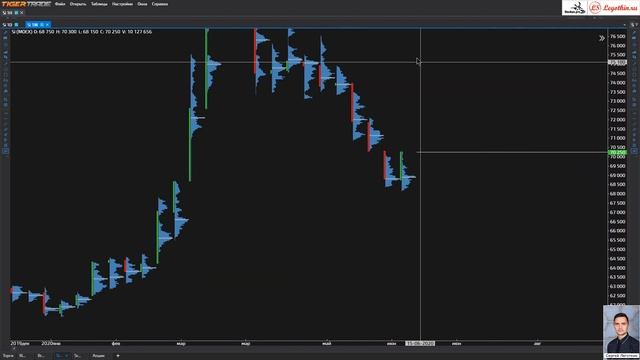640x360 pixels.
Task: Select the blue highlighted bottom workspace tab
Action: click(x=62, y=356)
